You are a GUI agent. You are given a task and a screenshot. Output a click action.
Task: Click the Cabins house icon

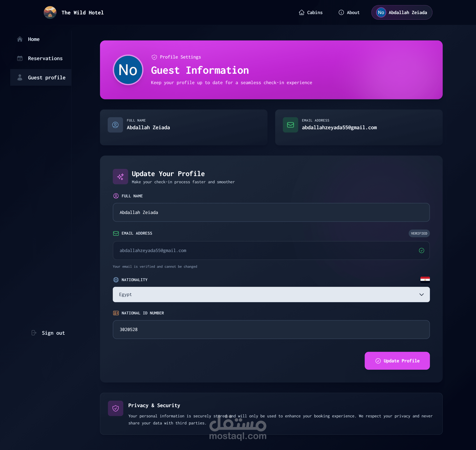click(x=301, y=12)
